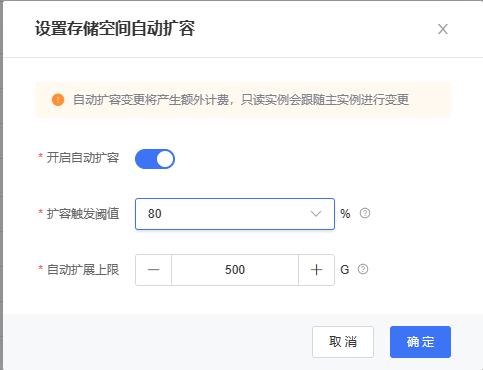Click the 开启自动扩容 field label
The width and height of the screenshot is (483, 370).
83,158
